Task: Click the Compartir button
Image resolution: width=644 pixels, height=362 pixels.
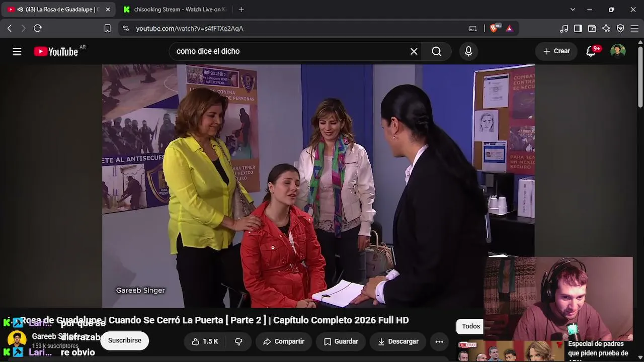Action: (x=284, y=341)
